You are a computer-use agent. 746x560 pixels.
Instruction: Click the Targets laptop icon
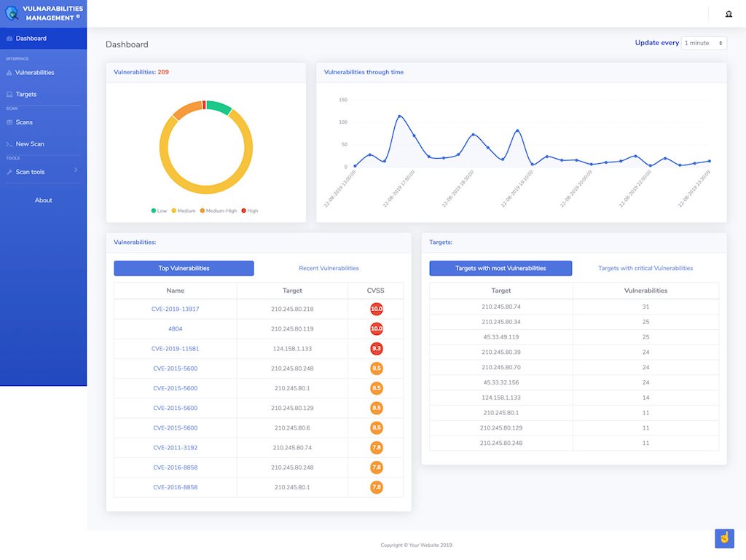coord(9,95)
